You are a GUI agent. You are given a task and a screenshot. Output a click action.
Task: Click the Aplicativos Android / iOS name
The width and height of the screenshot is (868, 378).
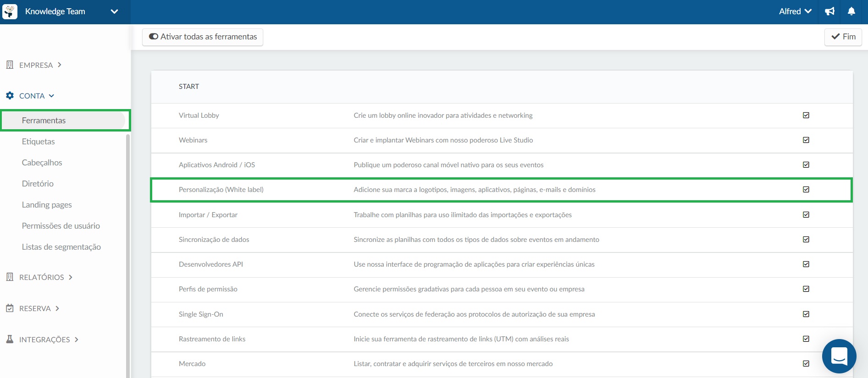point(217,165)
